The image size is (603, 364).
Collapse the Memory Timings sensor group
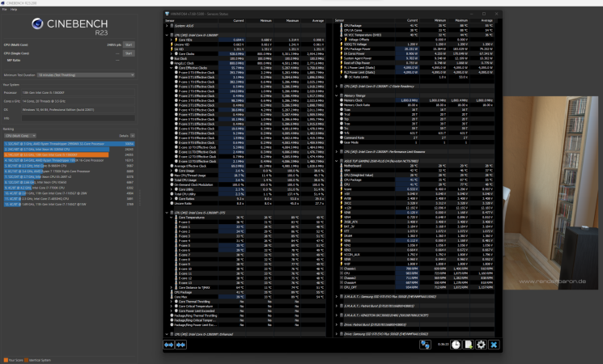pyautogui.click(x=337, y=95)
